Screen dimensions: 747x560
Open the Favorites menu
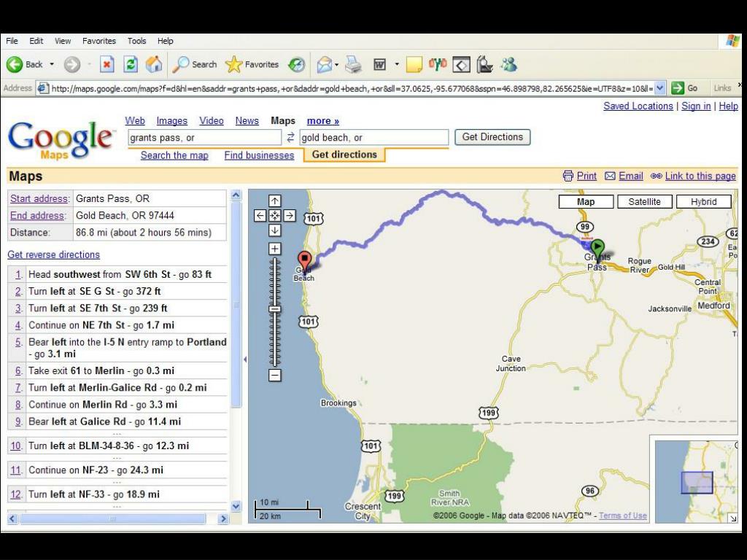click(99, 41)
